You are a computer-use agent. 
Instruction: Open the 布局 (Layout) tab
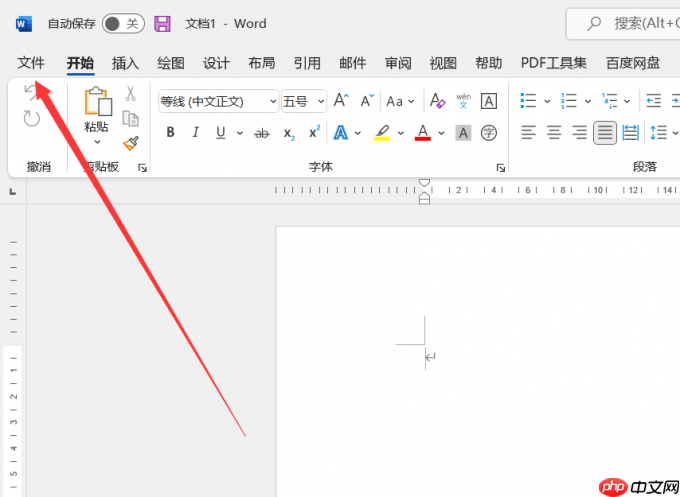(x=262, y=63)
